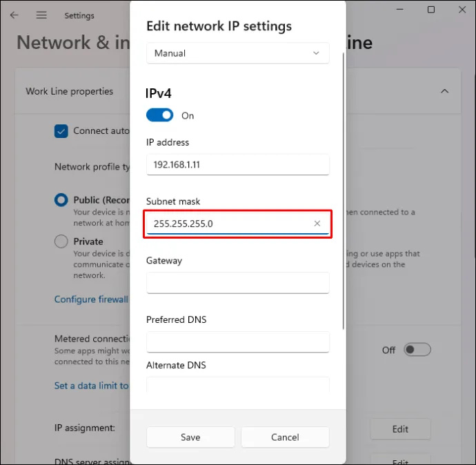Viewport: 476px width, 465px height.
Task: Open the Manual IP settings dropdown
Action: [238, 53]
